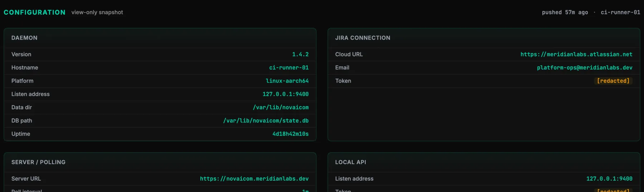
Task: Click the Platform row label
Action: (22, 81)
